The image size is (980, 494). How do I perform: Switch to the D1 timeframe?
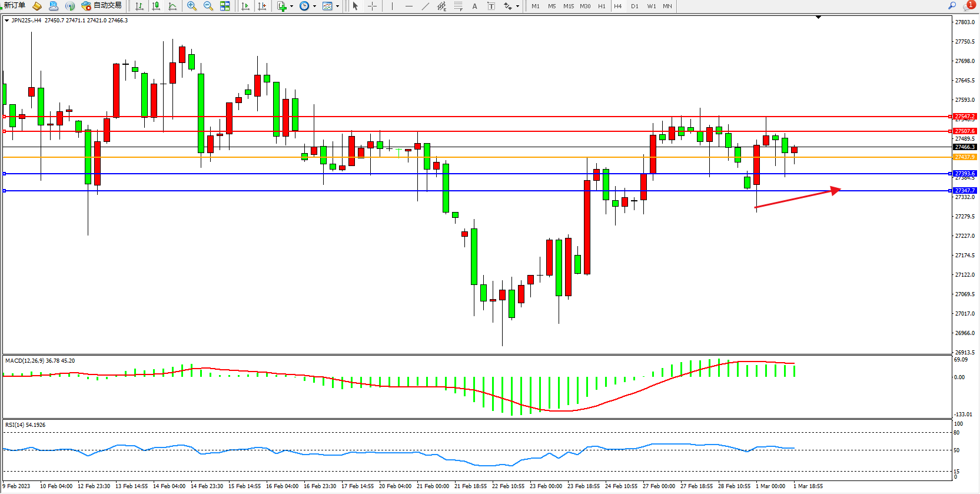634,6
